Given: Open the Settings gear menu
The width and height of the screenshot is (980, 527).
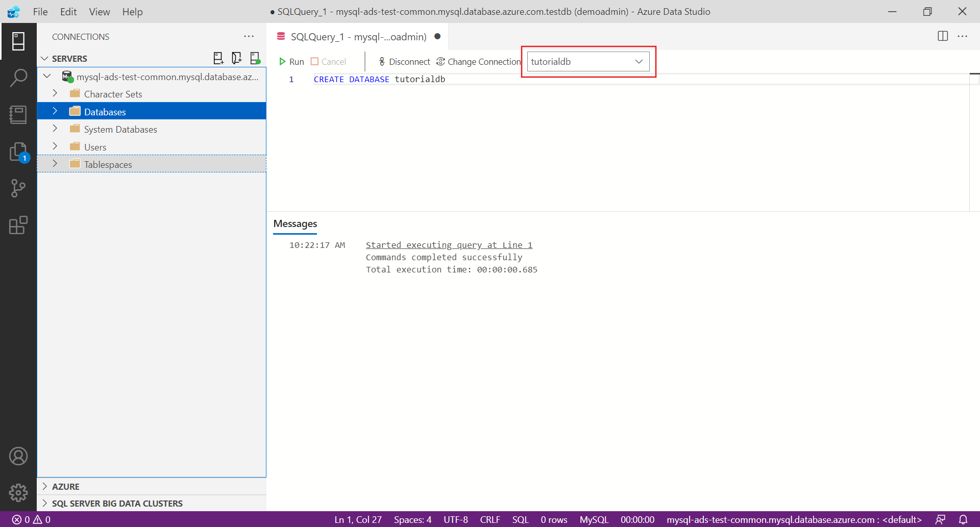Looking at the screenshot, I should click(x=18, y=493).
